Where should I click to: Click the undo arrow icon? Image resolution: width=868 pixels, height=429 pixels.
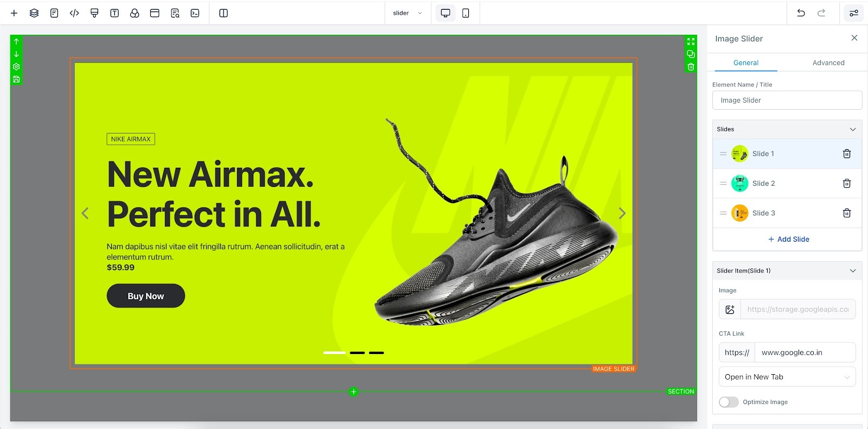801,13
